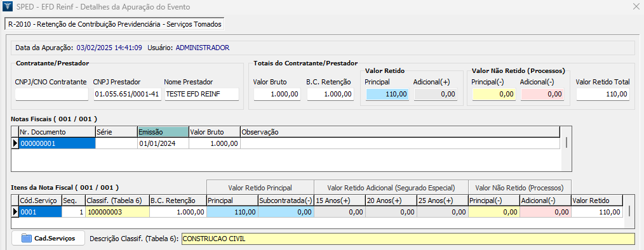Select the R-2010 Retenção de Contribuição Previdenciária tab
The height and width of the screenshot is (250, 644).
(x=114, y=24)
